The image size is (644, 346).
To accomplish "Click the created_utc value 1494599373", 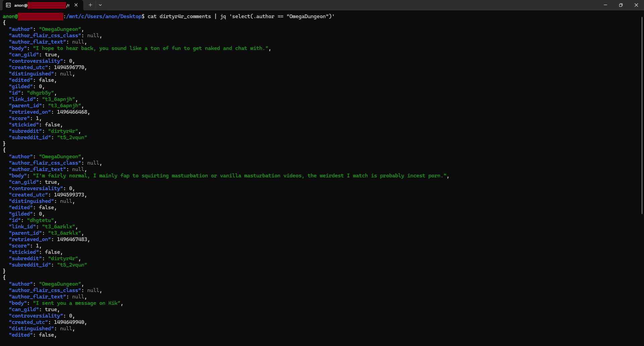I will [x=69, y=195].
